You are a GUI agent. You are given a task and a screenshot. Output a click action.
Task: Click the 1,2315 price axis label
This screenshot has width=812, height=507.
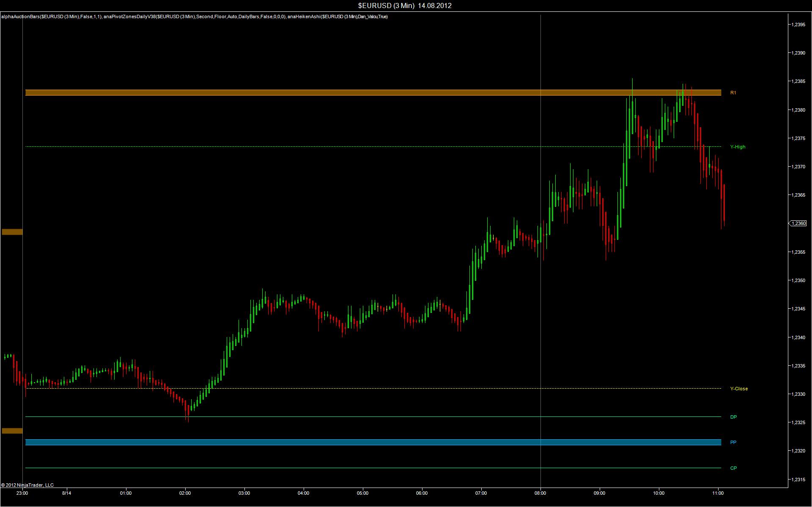point(798,480)
